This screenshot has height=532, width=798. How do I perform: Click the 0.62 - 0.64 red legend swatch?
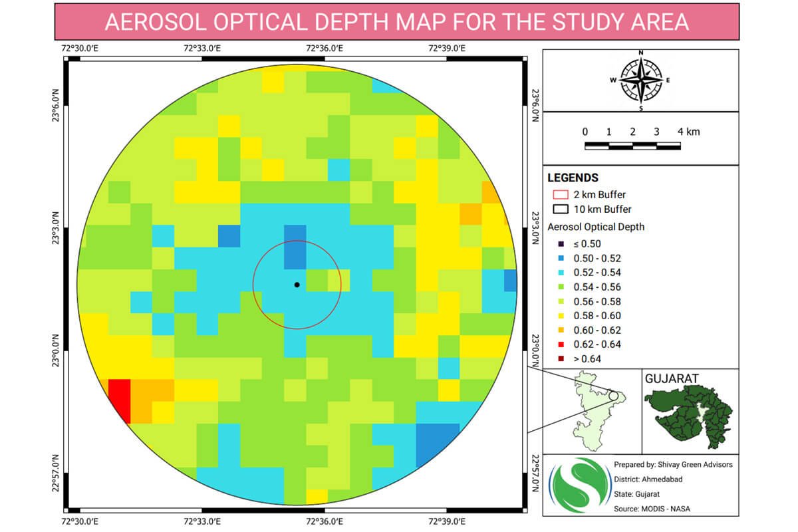(561, 344)
